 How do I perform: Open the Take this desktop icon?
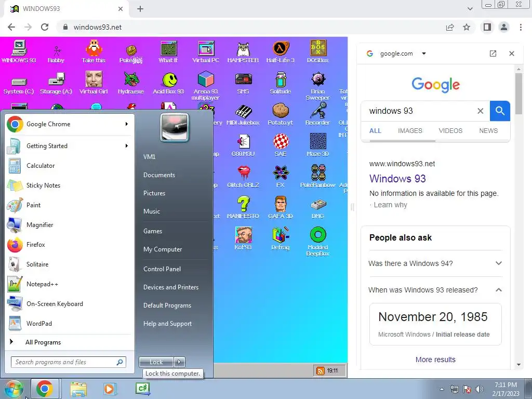[94, 52]
